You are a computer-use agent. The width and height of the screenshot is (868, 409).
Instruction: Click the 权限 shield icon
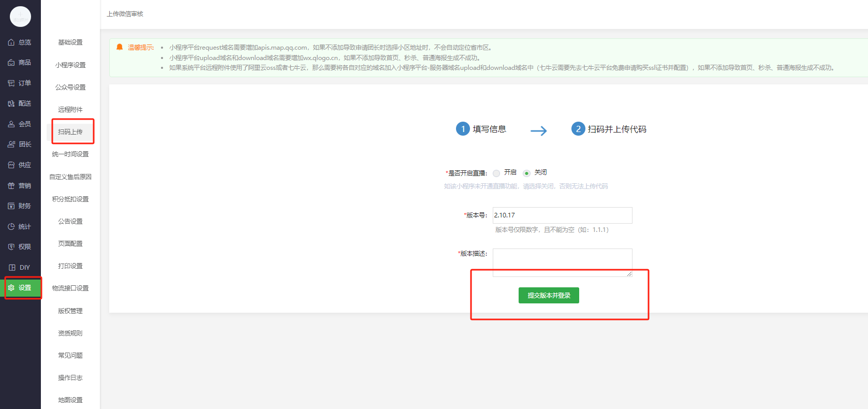click(x=11, y=247)
